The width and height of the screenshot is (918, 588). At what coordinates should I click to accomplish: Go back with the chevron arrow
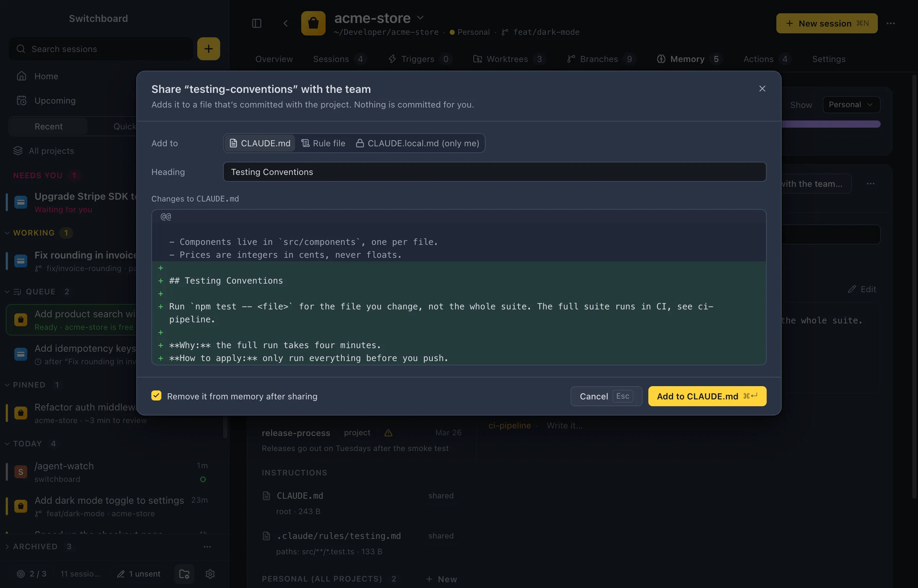[x=285, y=23]
